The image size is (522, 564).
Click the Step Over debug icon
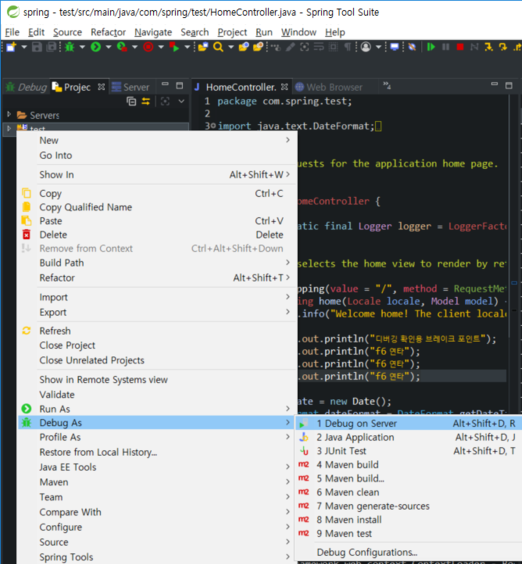coord(503,47)
